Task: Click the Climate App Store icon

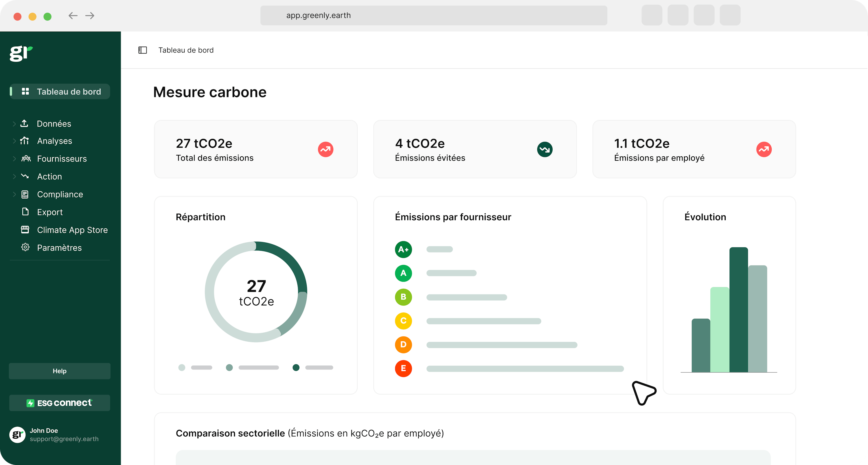Action: 26,230
